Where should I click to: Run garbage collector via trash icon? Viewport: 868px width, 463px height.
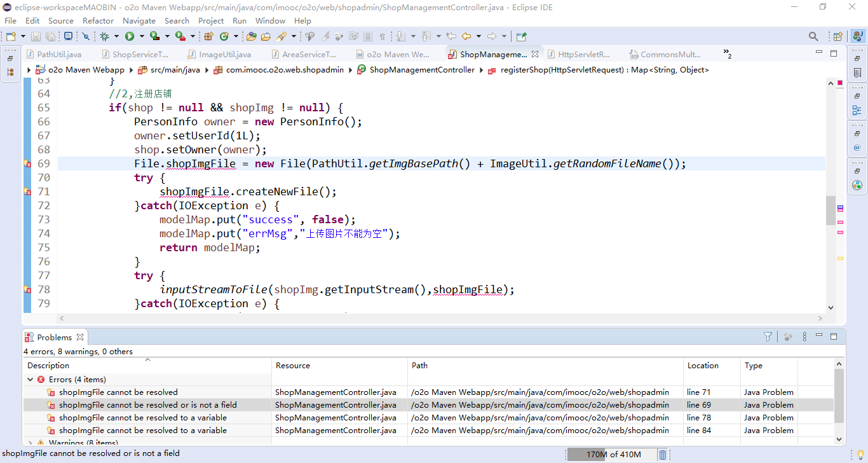663,454
